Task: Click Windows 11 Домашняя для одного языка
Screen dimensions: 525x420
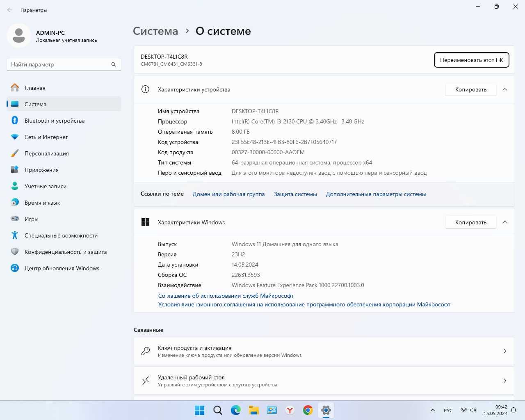Action: pos(285,244)
